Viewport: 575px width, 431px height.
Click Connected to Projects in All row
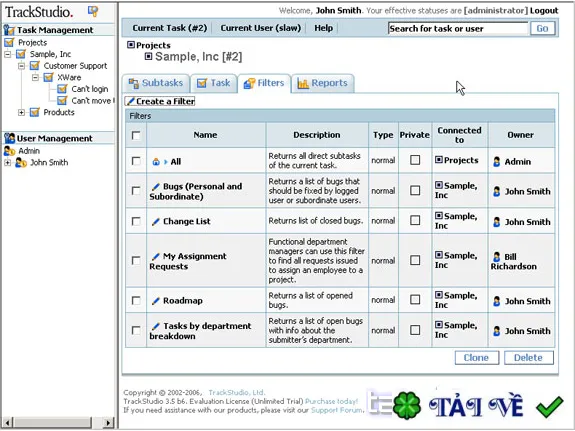[x=461, y=160]
